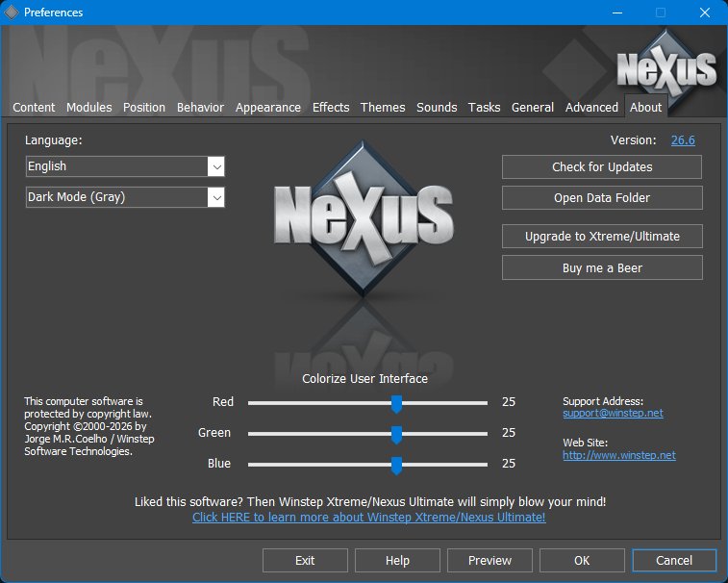
Task: Open the Content tab
Action: pos(34,108)
